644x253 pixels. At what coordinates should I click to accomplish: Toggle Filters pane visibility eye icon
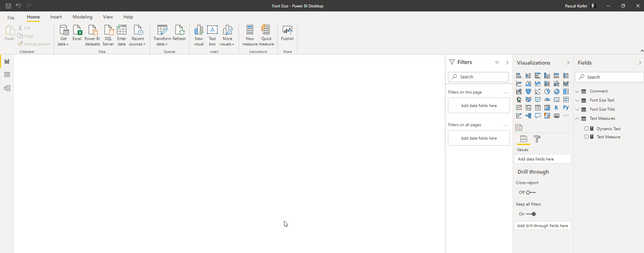497,62
